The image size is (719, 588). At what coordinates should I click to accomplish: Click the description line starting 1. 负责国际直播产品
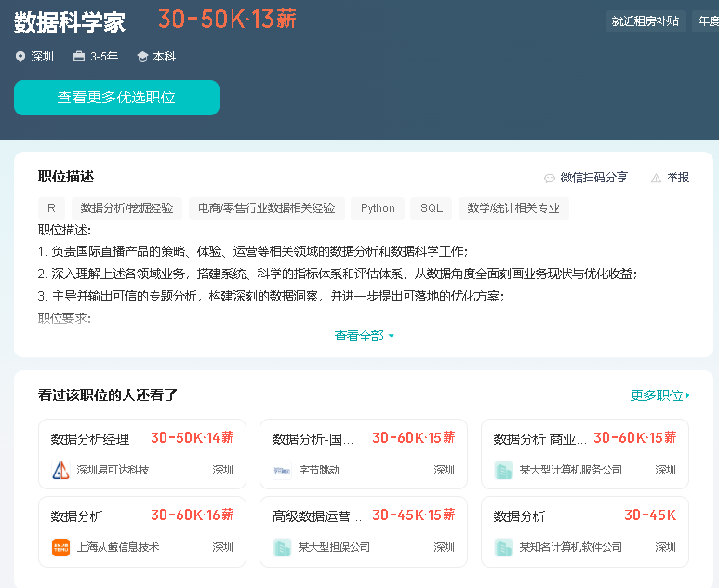click(x=253, y=251)
